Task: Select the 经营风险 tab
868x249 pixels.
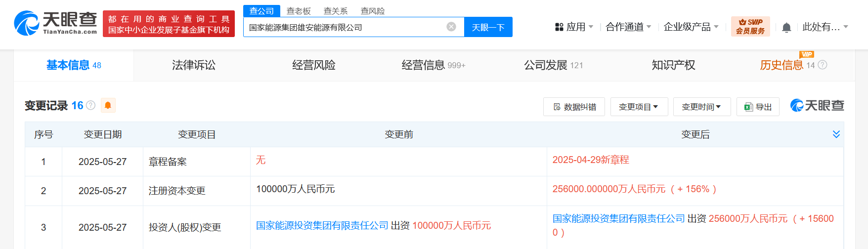Action: pos(314,65)
